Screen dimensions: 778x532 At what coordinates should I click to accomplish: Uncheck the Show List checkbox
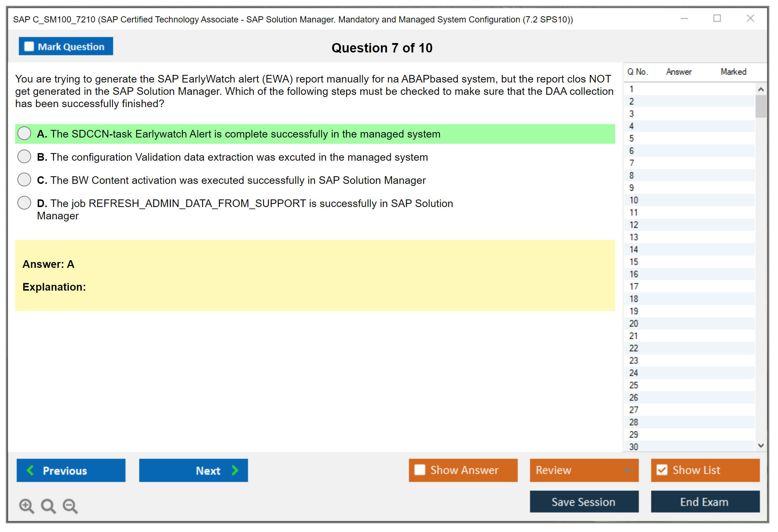pos(662,470)
